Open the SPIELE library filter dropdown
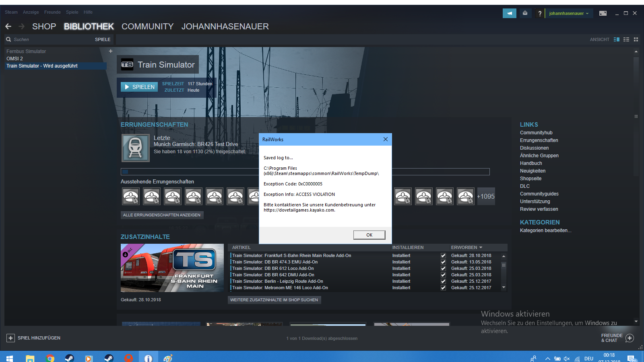The width and height of the screenshot is (644, 362). 103,39
